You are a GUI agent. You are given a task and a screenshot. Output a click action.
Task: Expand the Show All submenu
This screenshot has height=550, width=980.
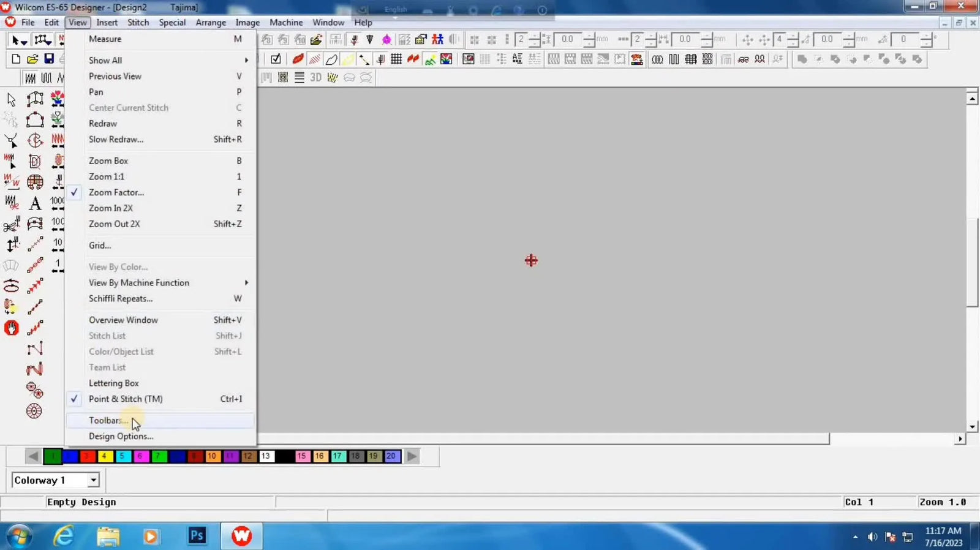(x=160, y=60)
